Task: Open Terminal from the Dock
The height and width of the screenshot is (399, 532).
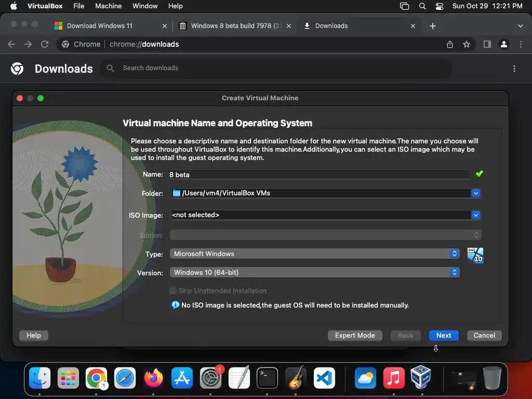Action: [267, 378]
